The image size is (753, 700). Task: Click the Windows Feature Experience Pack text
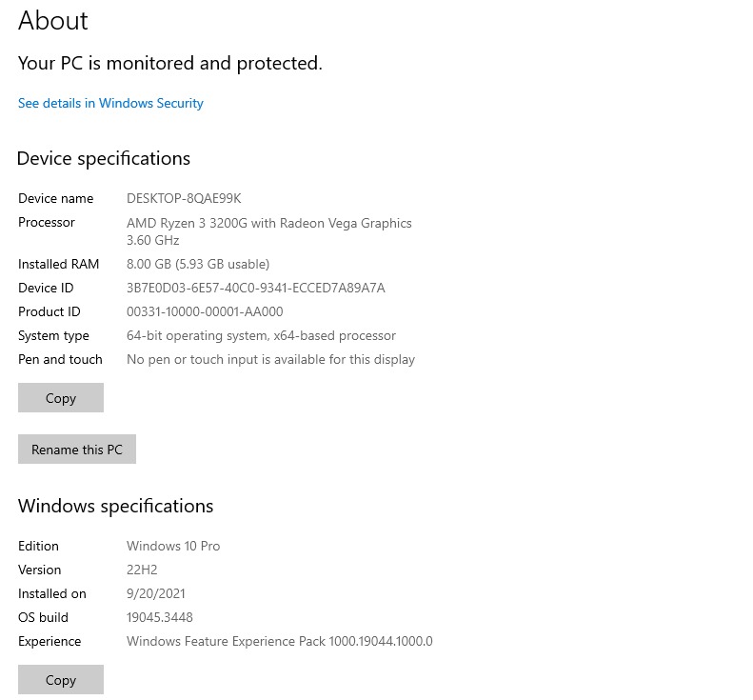[279, 641]
